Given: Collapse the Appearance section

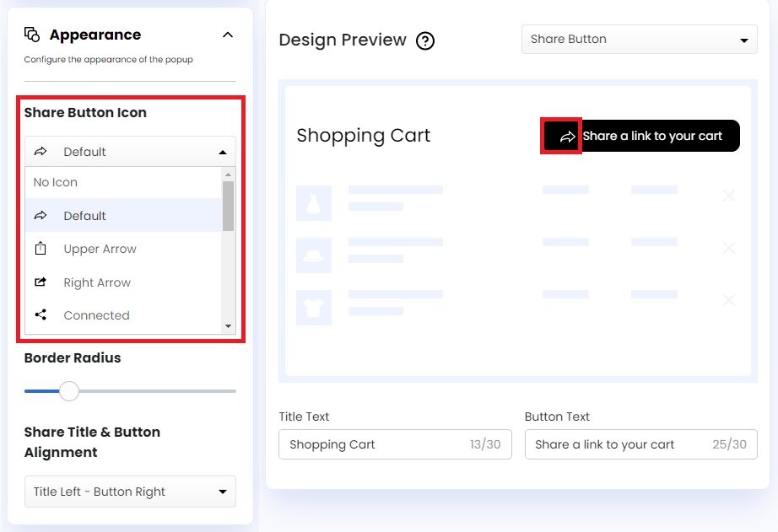Looking at the screenshot, I should 228,35.
